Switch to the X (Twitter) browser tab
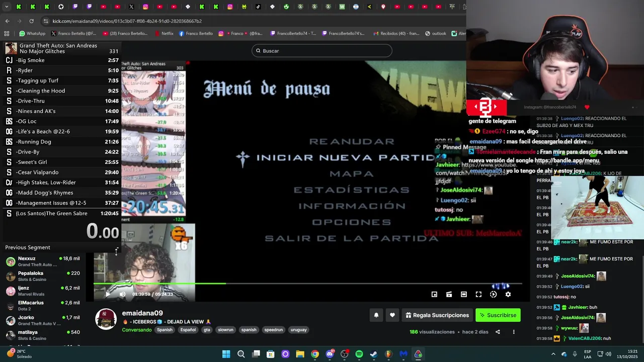Image resolution: width=644 pixels, height=362 pixels. pyautogui.click(x=131, y=7)
